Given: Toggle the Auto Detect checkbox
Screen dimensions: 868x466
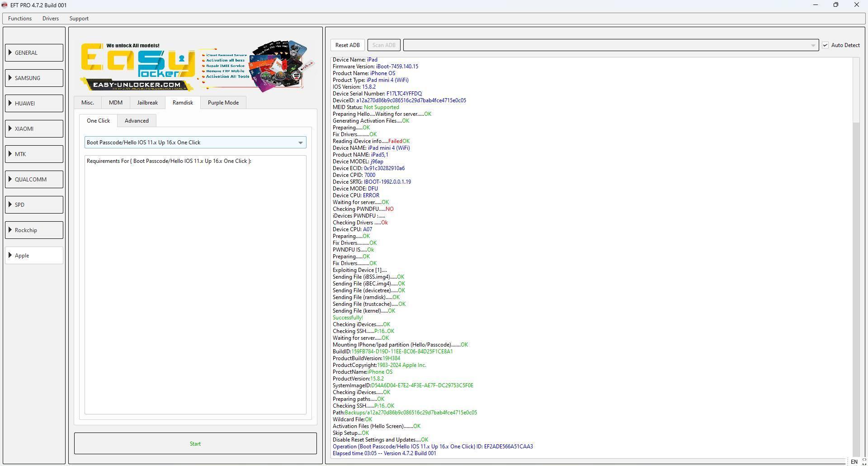Looking at the screenshot, I should pos(825,45).
